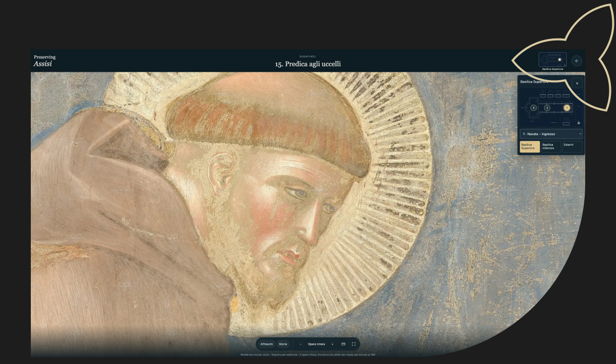Open the Affreschi section
The image size is (616, 364).
(266, 344)
